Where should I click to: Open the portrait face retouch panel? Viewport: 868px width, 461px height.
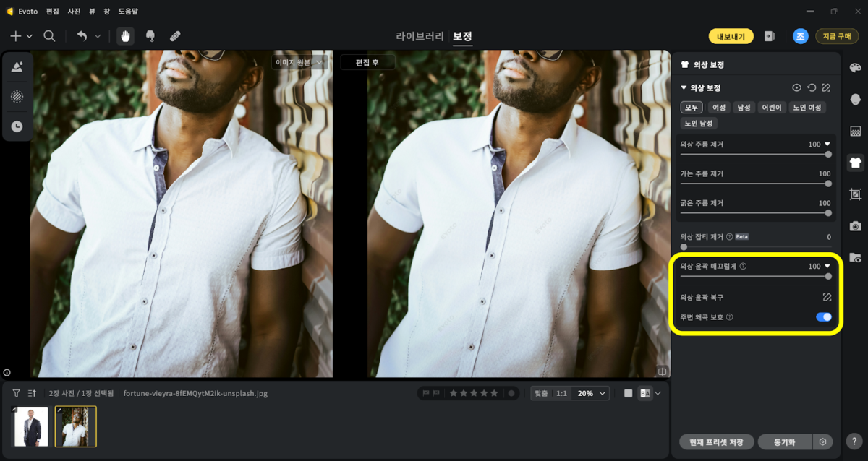pos(856,99)
